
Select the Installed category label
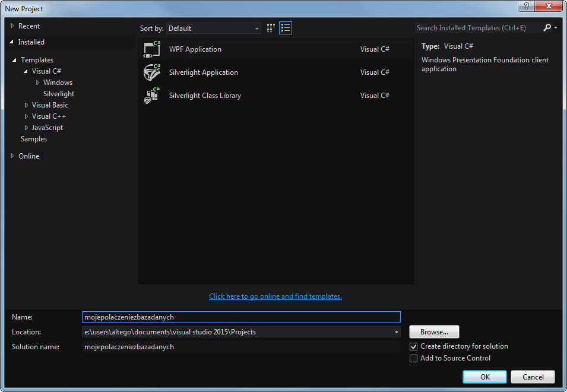click(x=31, y=42)
